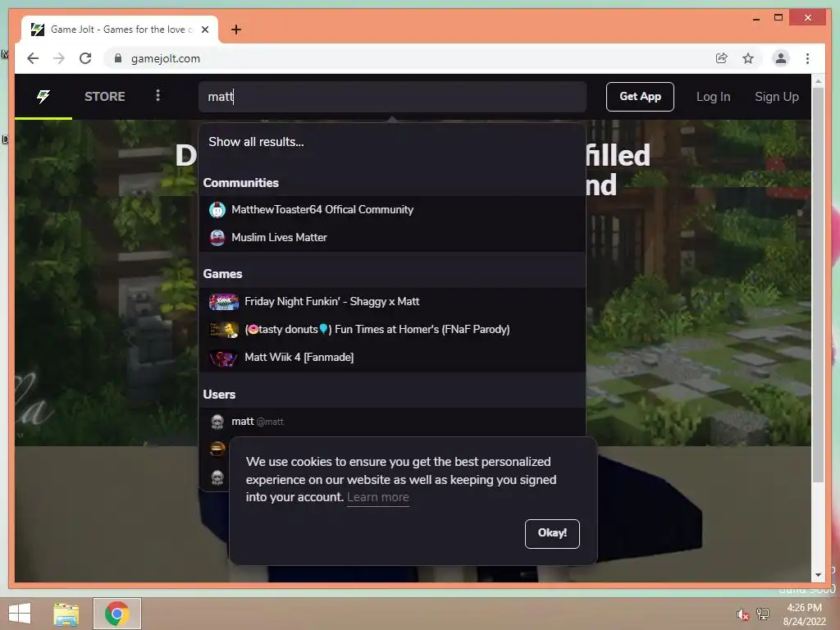The image size is (840, 630).
Task: Click the padlock site info icon
Action: point(118,58)
